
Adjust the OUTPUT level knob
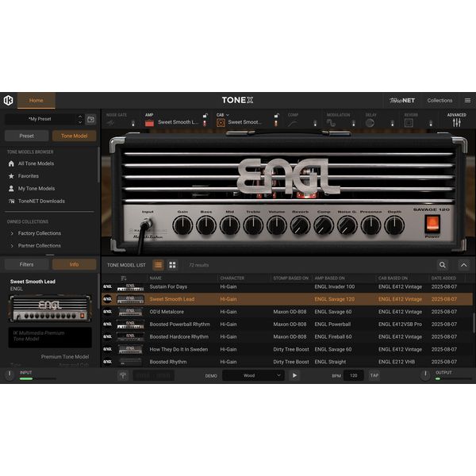click(x=425, y=374)
